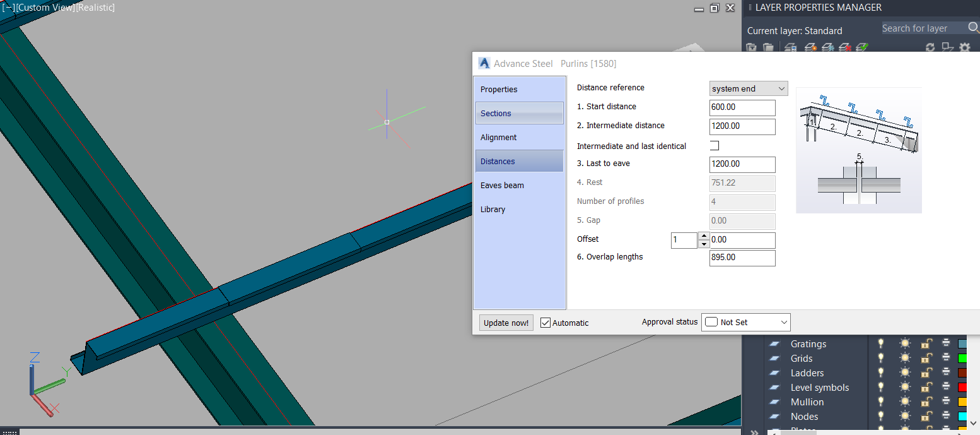Click the Set Current Layer green check icon
The height and width of the screenshot is (435, 980).
pyautogui.click(x=861, y=48)
